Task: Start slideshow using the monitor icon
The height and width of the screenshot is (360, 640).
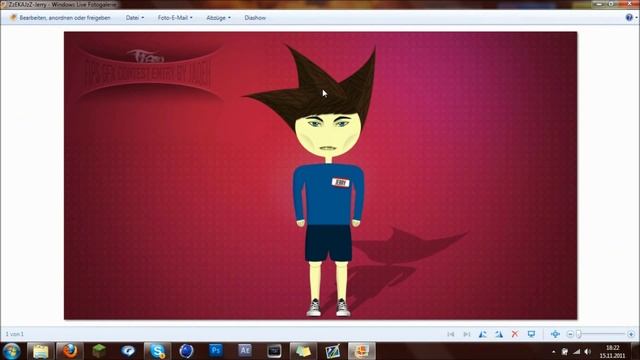Action: coord(531,334)
